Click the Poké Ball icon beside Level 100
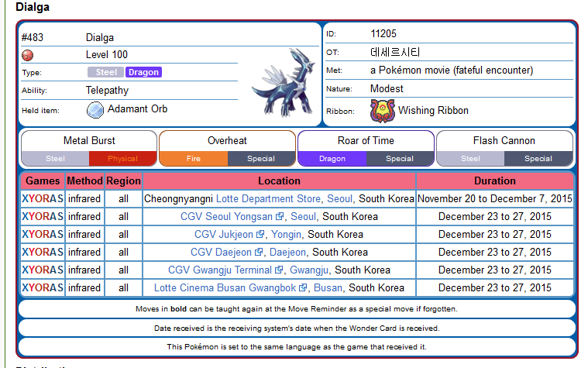The height and width of the screenshot is (368, 588). [27, 55]
